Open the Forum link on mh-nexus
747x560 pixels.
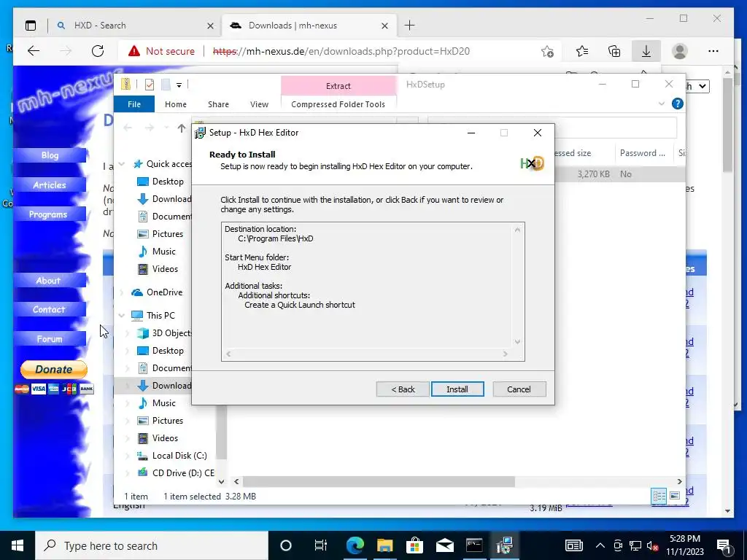tap(50, 339)
